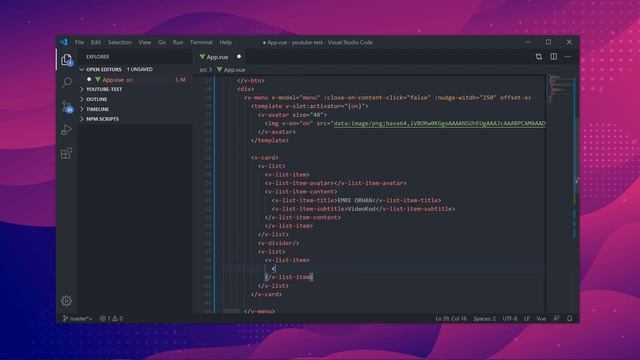Open the Help menu
640x360 pixels.
tap(225, 42)
